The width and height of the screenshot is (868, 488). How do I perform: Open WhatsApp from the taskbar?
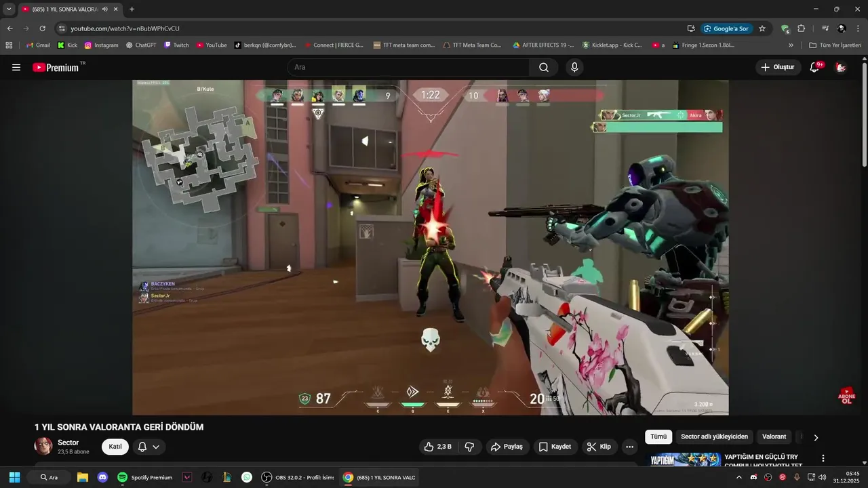coord(247,477)
